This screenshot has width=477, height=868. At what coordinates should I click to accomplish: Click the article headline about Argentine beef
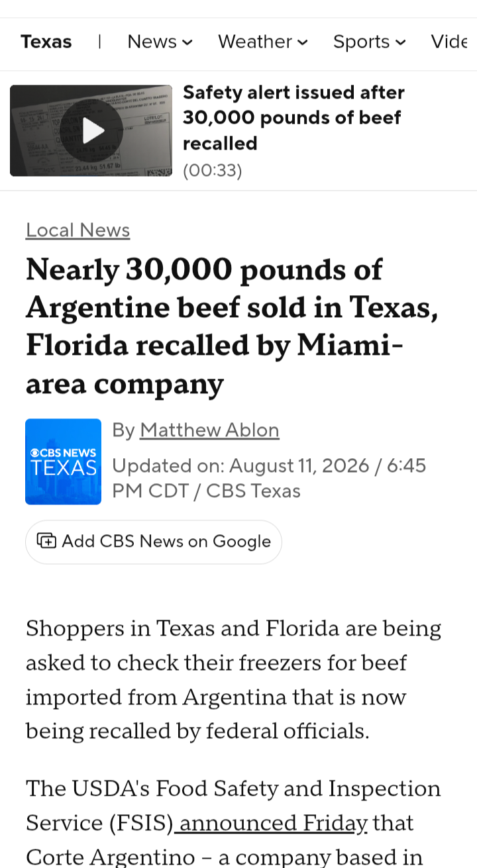232,326
